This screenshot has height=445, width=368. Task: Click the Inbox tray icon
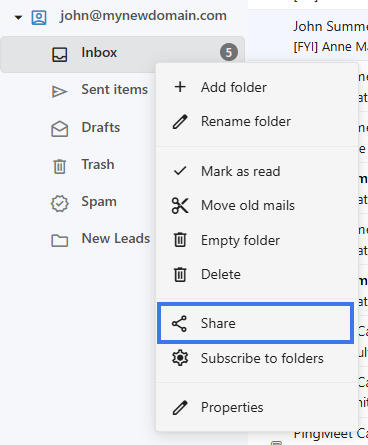(x=60, y=54)
